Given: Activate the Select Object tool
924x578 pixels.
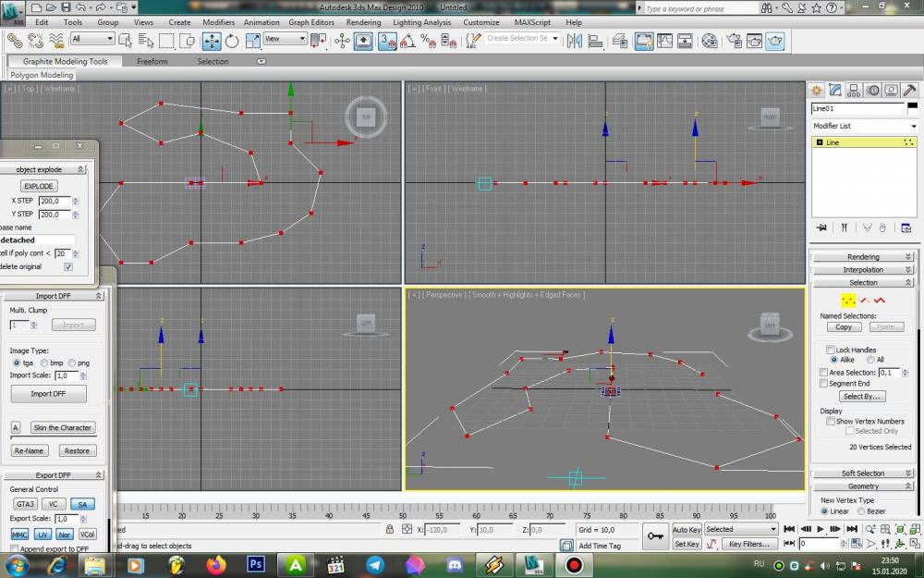Looking at the screenshot, I should (125, 41).
